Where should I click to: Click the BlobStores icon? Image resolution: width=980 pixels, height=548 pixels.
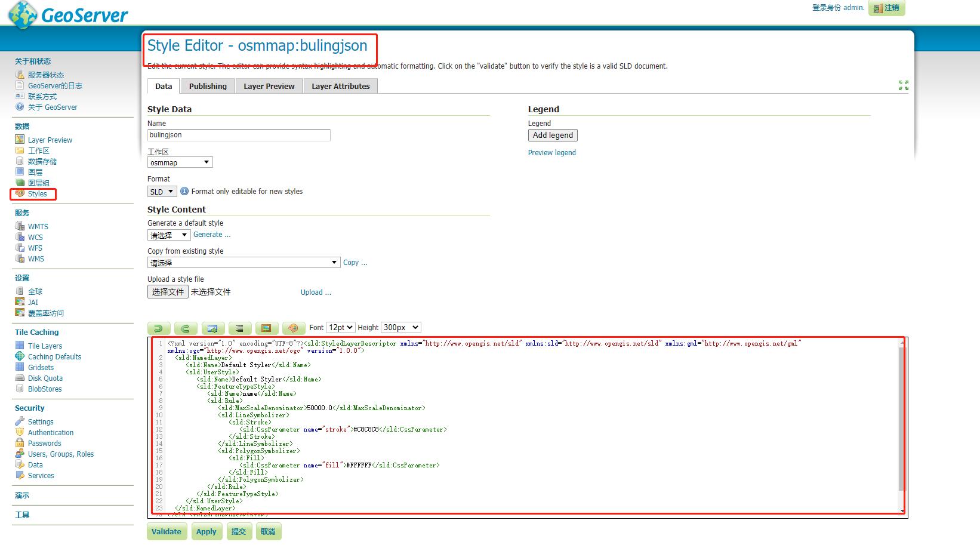click(20, 389)
